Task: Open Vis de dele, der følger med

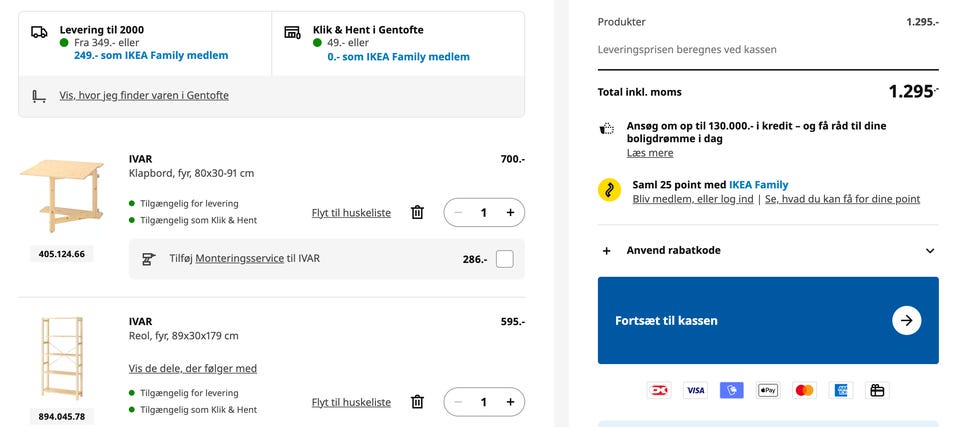Action: [x=193, y=369]
